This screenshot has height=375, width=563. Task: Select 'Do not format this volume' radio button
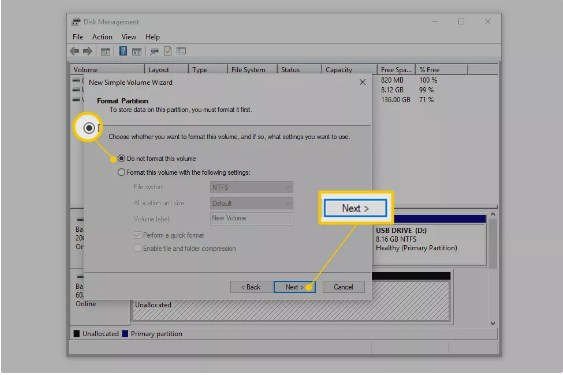pyautogui.click(x=122, y=158)
